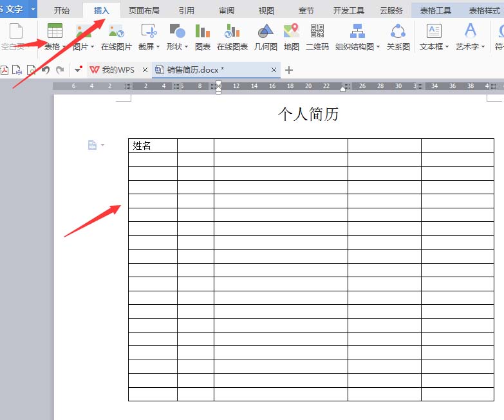Insert a blank page with 空白页 icon

(15, 31)
